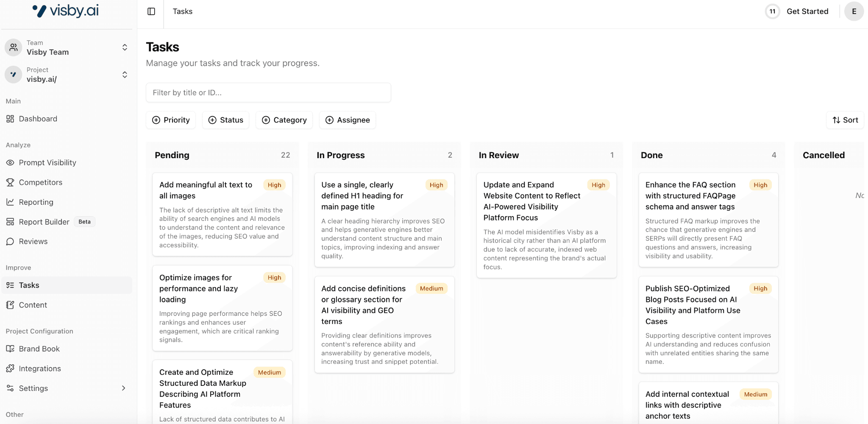Click the Reviews speech bubble icon
The height and width of the screenshot is (424, 868).
(x=10, y=241)
